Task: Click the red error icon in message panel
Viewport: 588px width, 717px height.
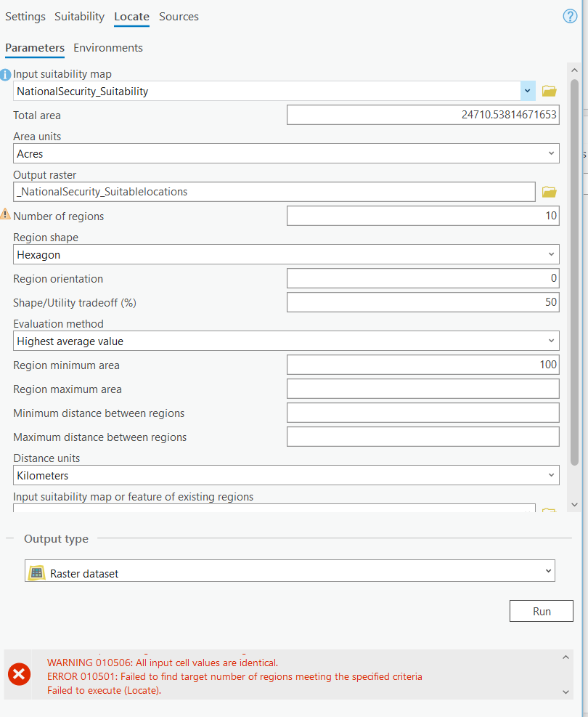Action: 19,674
